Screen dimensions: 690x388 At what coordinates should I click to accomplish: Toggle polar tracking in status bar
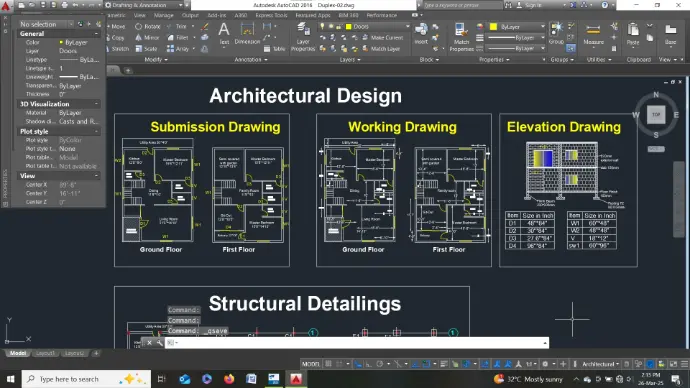tap(379, 364)
